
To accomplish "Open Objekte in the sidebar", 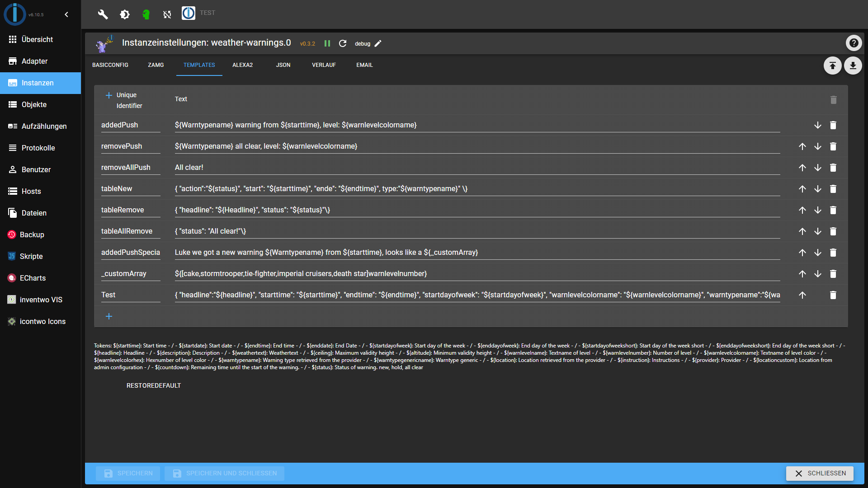I will click(41, 105).
